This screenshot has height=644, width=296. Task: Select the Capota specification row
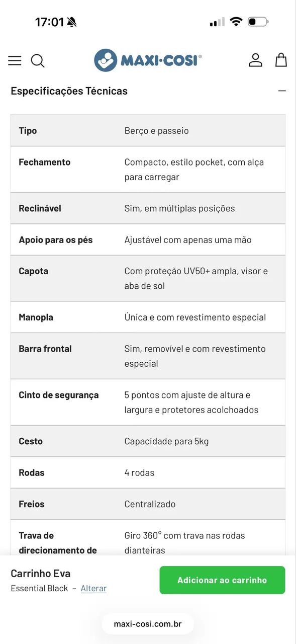coord(148,278)
